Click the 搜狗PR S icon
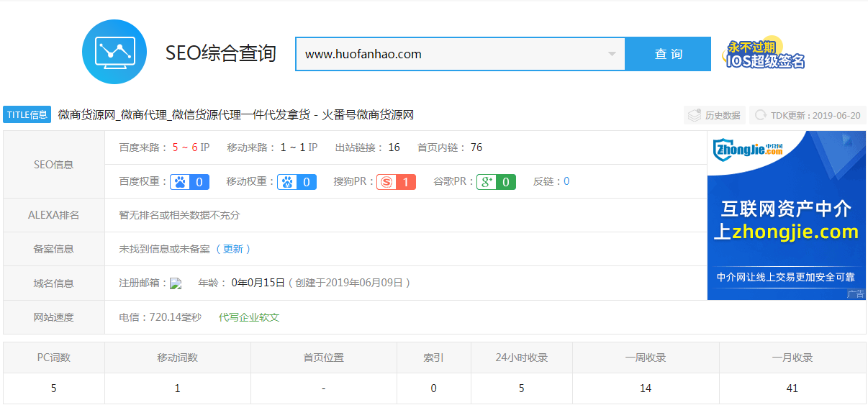Viewport: 868px width, 405px height. coord(387,182)
